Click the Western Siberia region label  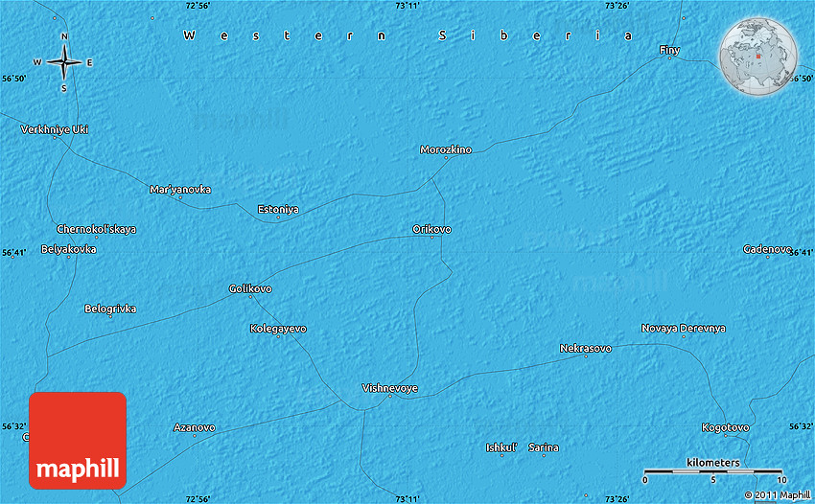pos(407,35)
